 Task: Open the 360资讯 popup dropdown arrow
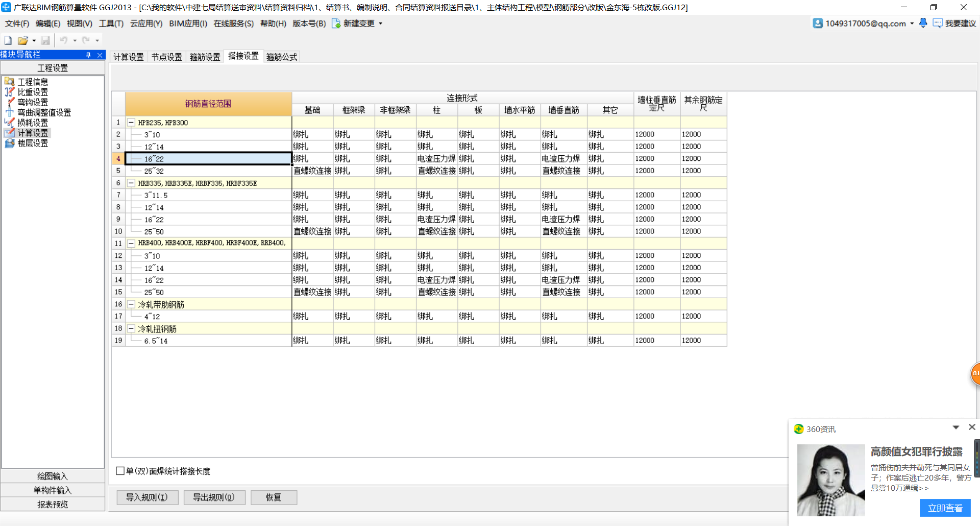956,427
